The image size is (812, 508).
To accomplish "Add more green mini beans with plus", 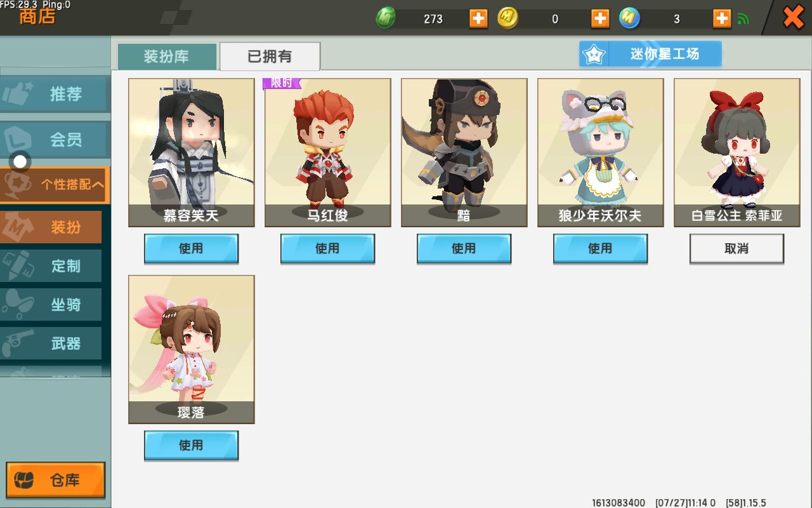I will [478, 18].
